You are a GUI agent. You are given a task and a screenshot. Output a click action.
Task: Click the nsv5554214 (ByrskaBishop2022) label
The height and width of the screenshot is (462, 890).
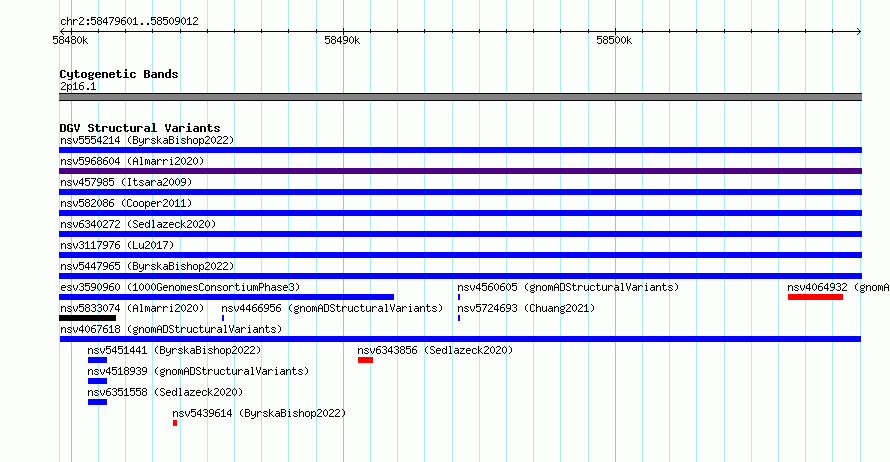coord(147,140)
